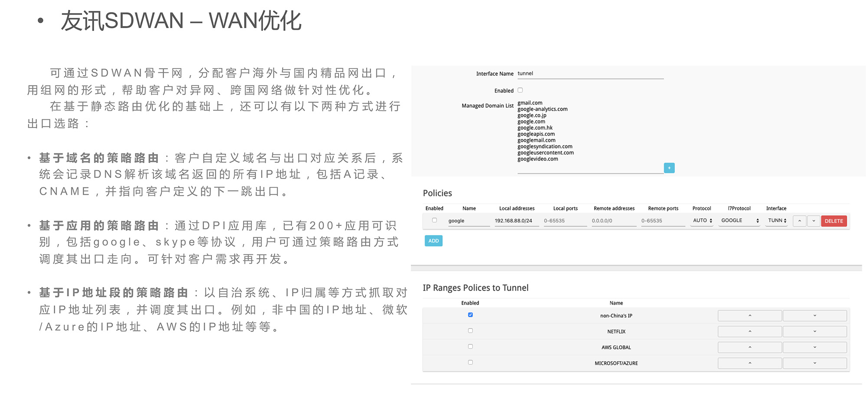
Task: Toggle the tunnel interface Enabled checkbox
Action: click(520, 90)
